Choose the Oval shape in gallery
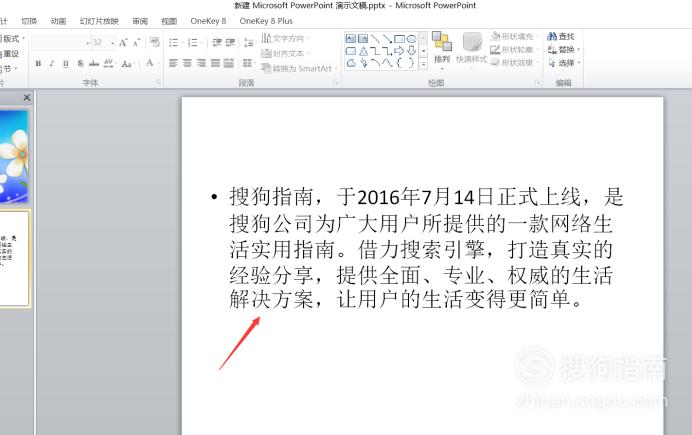The height and width of the screenshot is (435, 692). [x=411, y=39]
